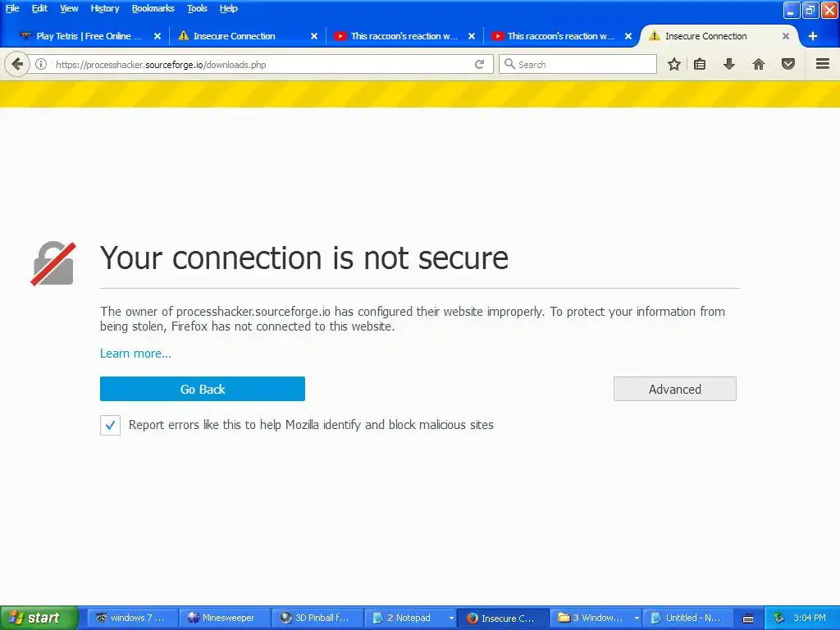Open the Bookmarks menu
840x630 pixels.
point(153,8)
